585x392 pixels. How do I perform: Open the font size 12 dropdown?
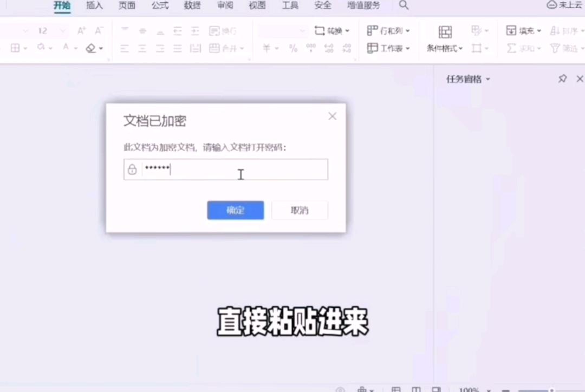[63, 30]
